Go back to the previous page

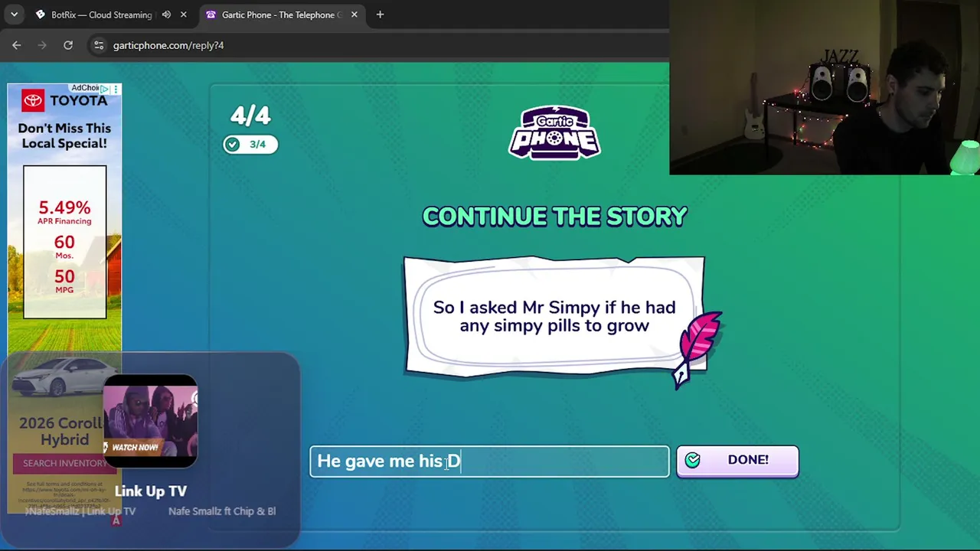click(x=17, y=45)
